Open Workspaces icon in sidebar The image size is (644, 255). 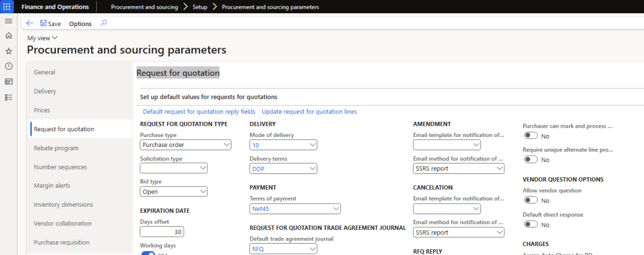pyautogui.click(x=8, y=82)
